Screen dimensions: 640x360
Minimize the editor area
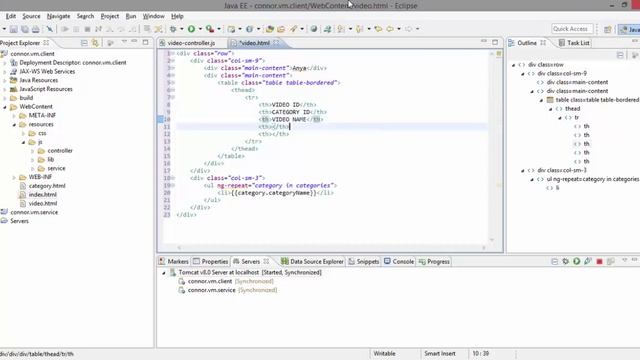484,42
